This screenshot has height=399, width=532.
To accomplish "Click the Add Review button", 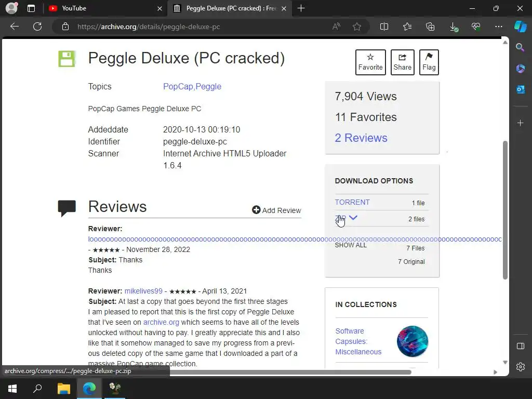I will tap(276, 210).
